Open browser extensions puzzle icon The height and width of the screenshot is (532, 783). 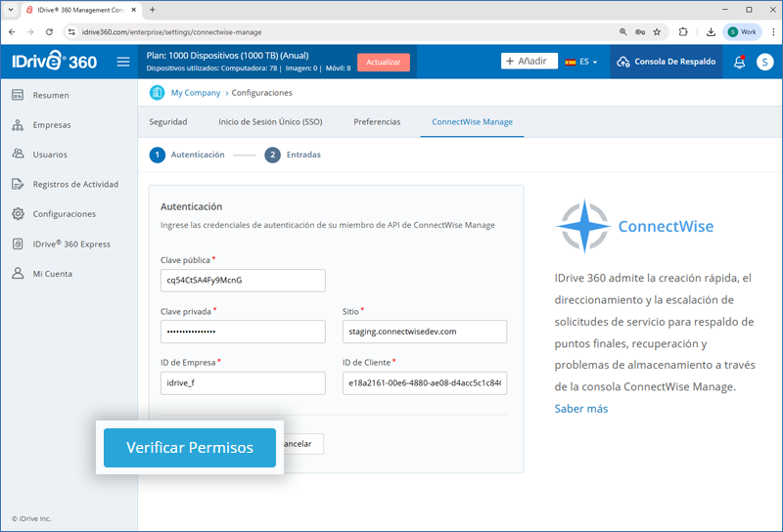pos(683,32)
